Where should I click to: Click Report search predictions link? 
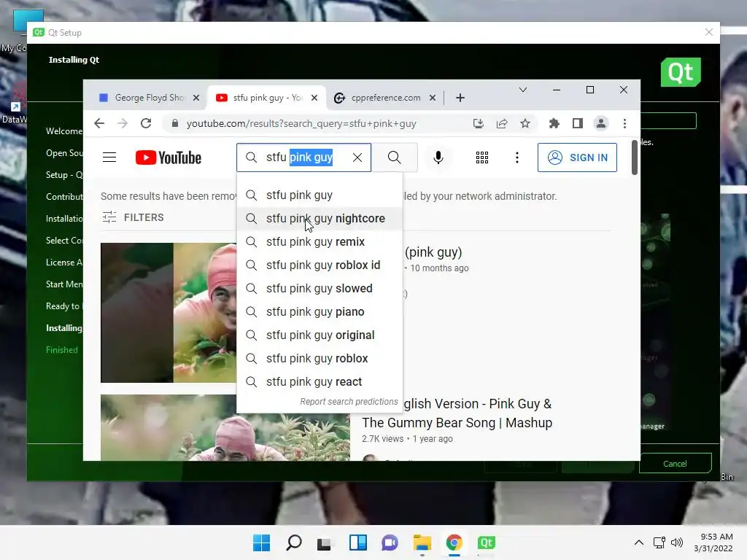point(349,402)
